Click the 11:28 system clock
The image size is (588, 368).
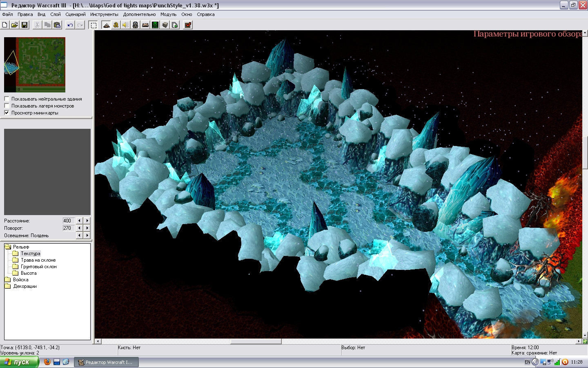(577, 362)
